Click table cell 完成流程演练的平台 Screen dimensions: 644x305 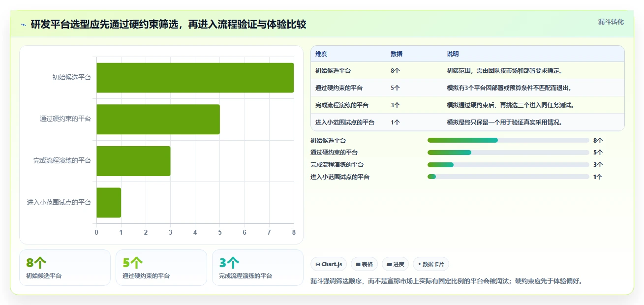tap(342, 105)
